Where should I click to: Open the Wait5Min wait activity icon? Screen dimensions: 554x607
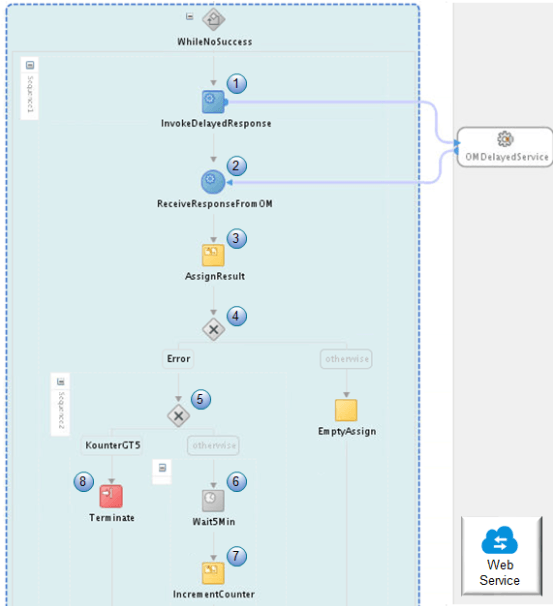[213, 501]
